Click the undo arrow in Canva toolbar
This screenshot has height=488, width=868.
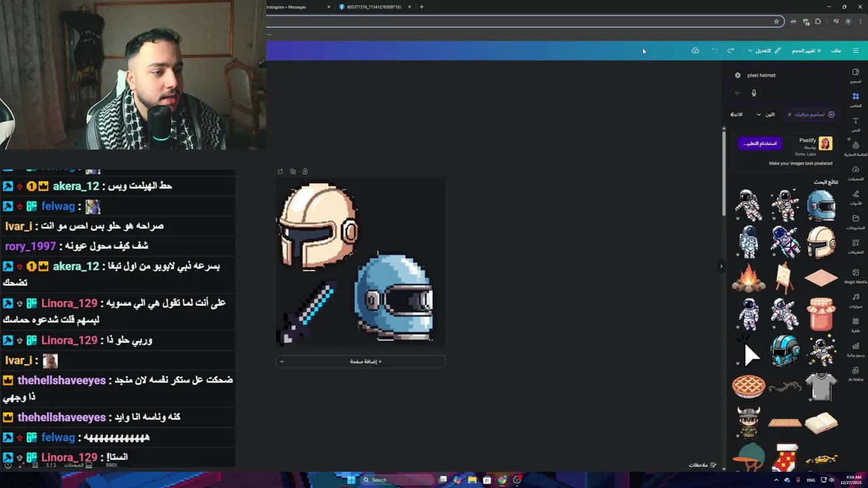pyautogui.click(x=715, y=51)
